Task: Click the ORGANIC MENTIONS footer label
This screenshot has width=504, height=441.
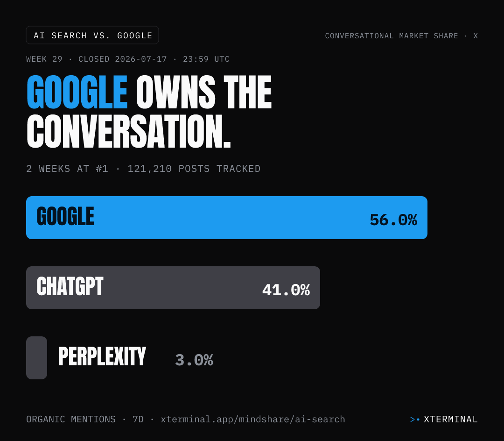Action: tap(71, 420)
